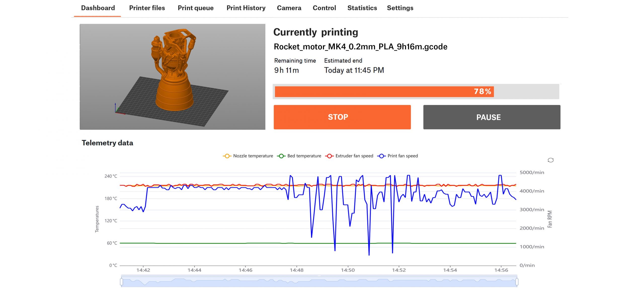The width and height of the screenshot is (644, 298).
Task: Open the Control tab
Action: coord(324,8)
